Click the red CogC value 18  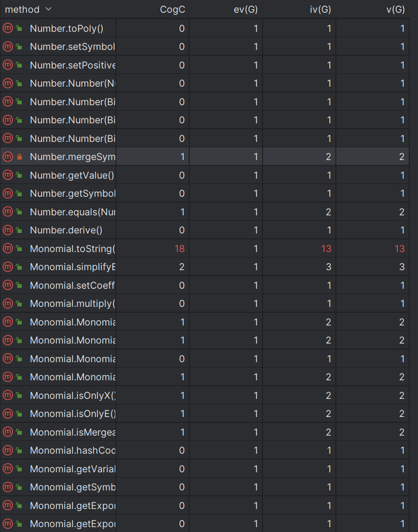point(180,249)
